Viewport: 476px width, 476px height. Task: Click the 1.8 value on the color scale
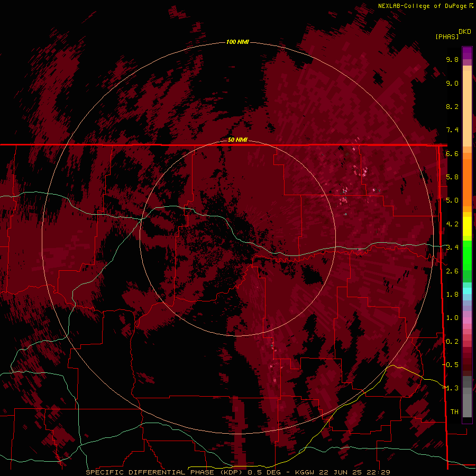452,295
